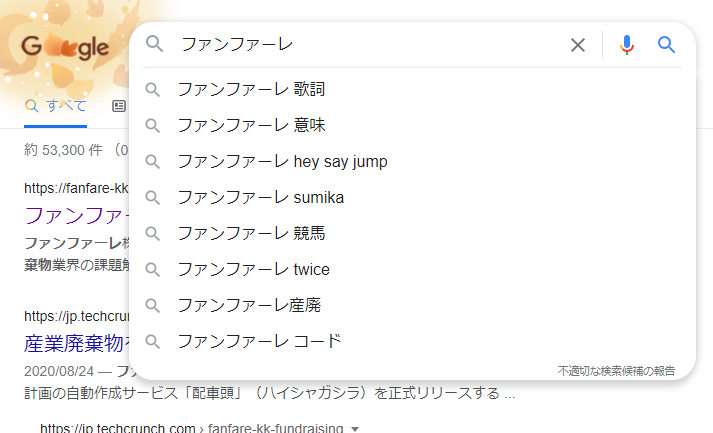Viewport: 713px width, 433px height.
Task: Start voice search with the microphone icon
Action: [627, 45]
